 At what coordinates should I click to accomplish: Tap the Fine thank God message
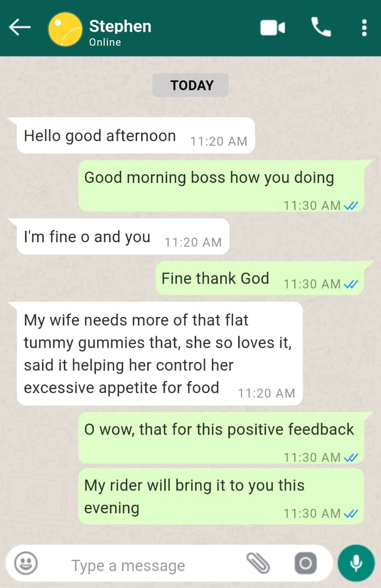(259, 278)
